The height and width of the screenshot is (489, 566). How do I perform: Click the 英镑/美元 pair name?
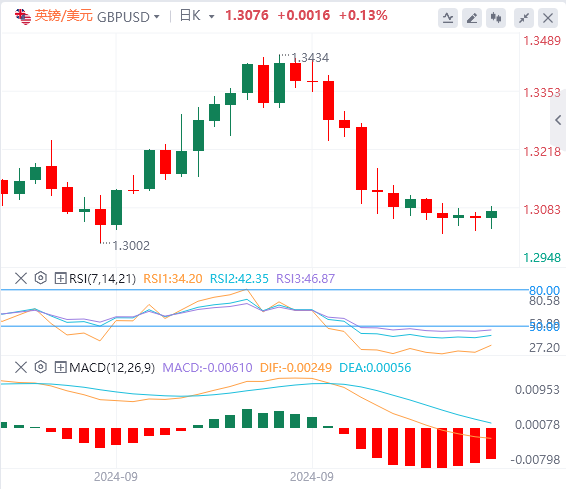click(x=64, y=16)
